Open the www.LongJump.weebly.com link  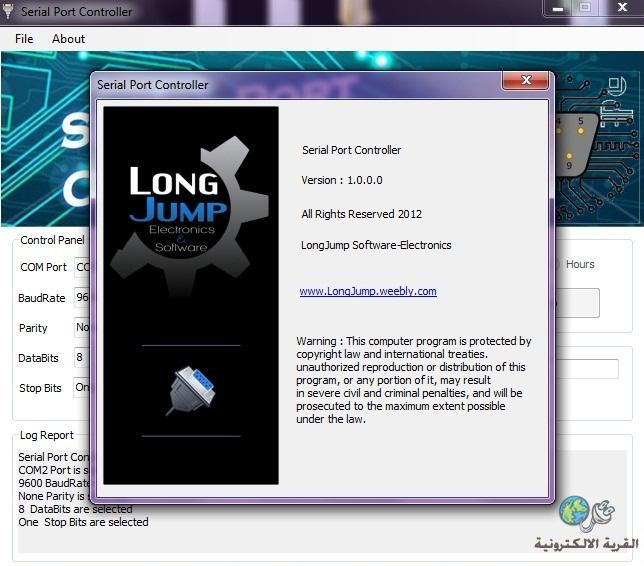[x=368, y=291]
